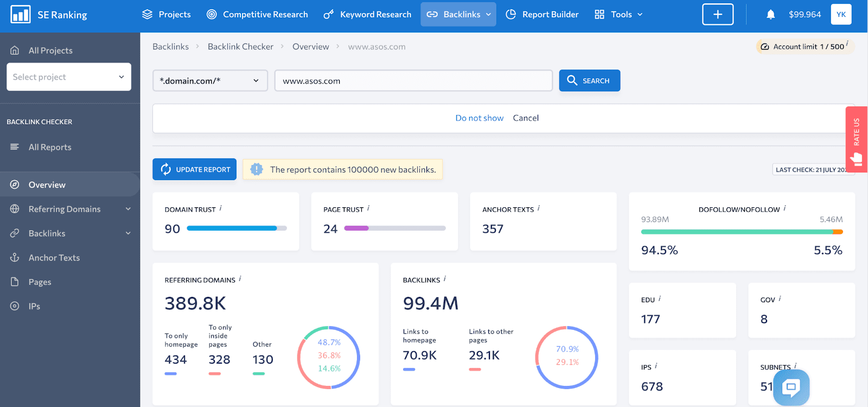Screen dimensions: 868x407
Task: Click the new backlinks notice icon
Action: pos(257,169)
